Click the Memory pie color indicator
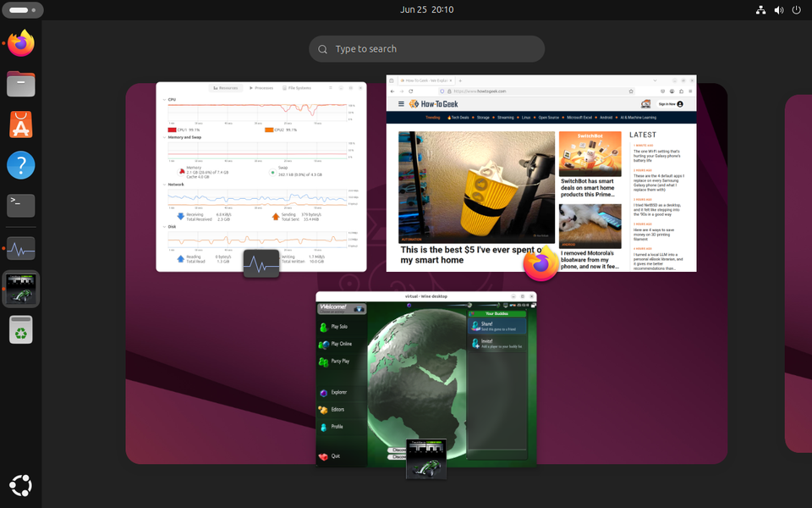 point(182,172)
